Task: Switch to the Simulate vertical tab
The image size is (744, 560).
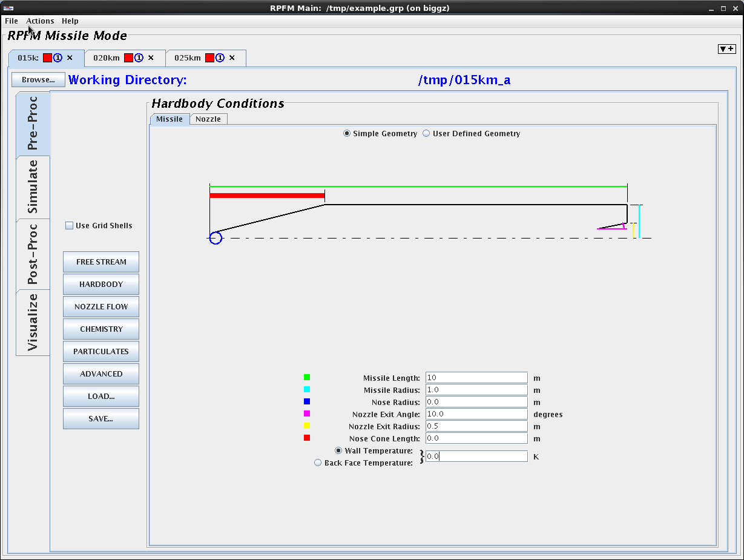Action: pyautogui.click(x=33, y=187)
